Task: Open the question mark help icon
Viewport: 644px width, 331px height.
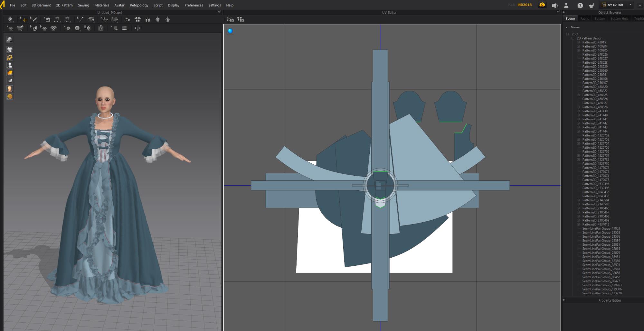Action: (580, 5)
